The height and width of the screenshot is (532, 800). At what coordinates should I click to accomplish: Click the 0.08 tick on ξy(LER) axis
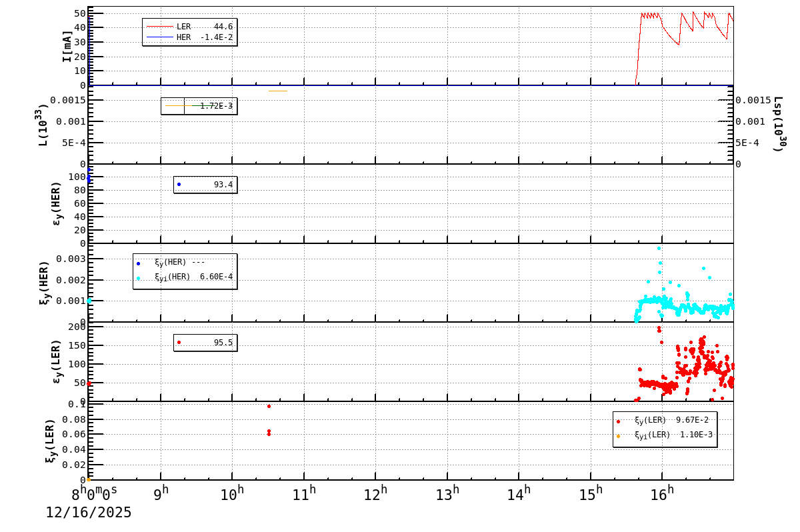(74, 419)
